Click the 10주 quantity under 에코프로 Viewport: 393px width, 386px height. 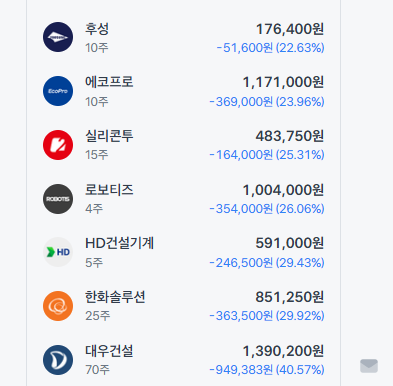point(97,102)
